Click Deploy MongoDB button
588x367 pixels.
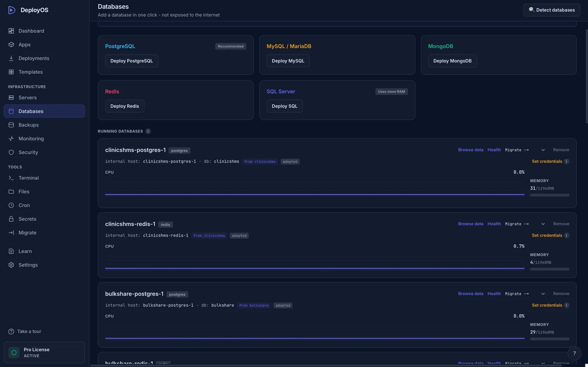[x=452, y=61]
